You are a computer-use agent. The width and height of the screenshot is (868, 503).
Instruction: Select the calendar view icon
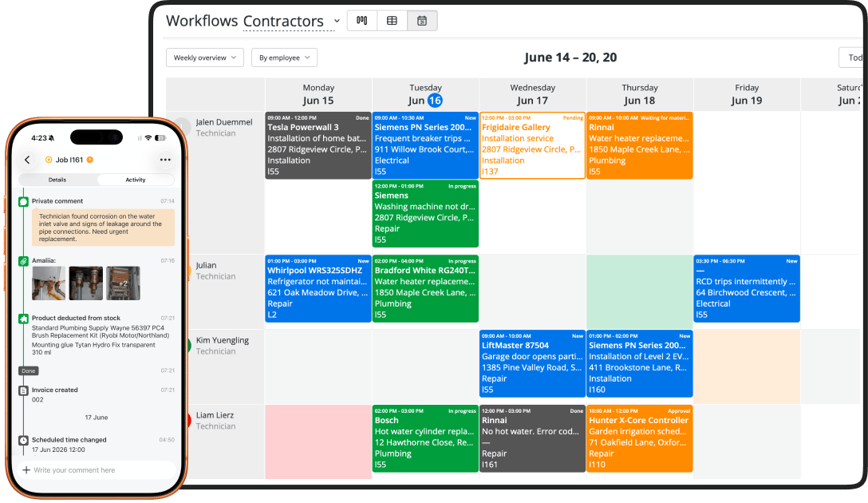pos(422,21)
